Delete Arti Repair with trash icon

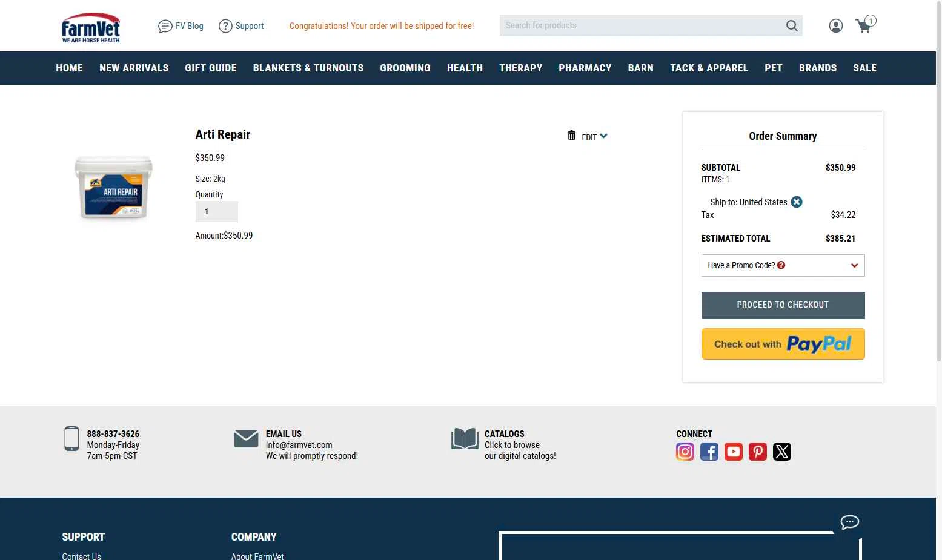571,136
